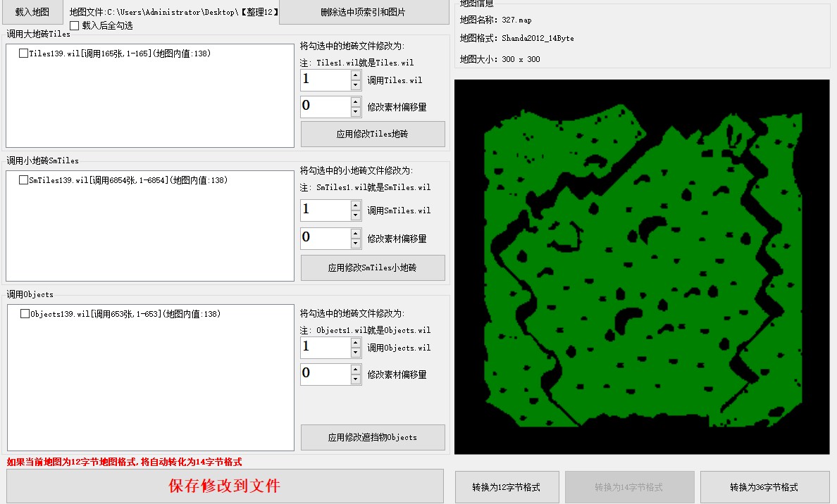Check the SmTiles139.wil list item checkbox
This screenshot has height=504, width=837.
tap(24, 180)
